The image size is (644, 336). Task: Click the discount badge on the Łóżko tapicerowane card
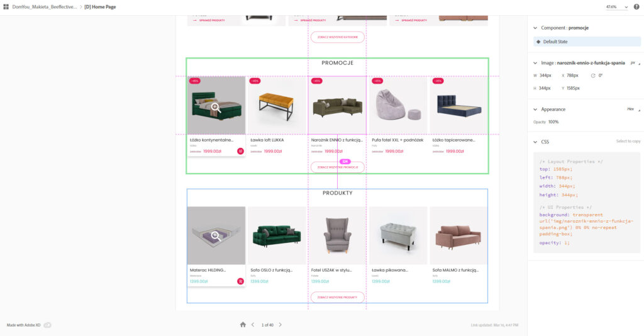[438, 81]
